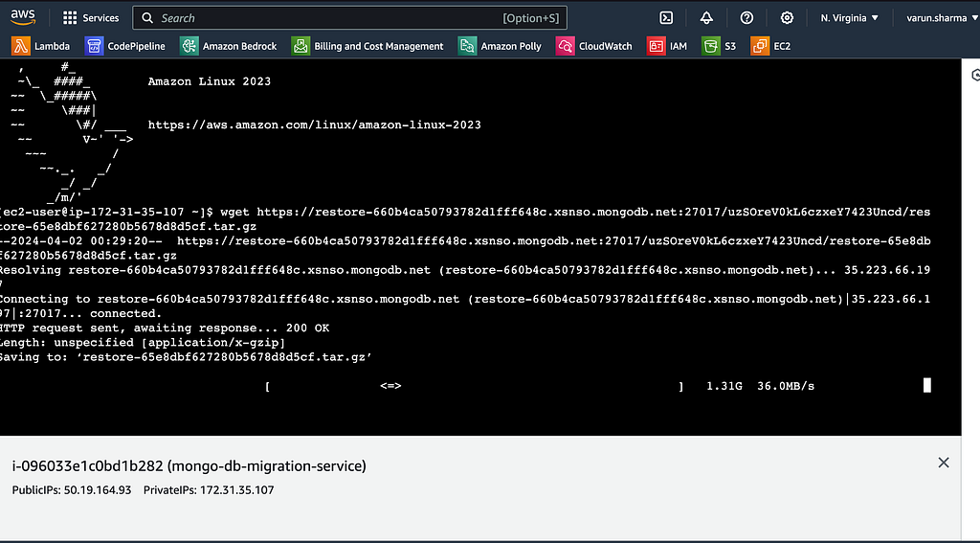Click the 'Saving to' filename line

pyautogui.click(x=187, y=357)
